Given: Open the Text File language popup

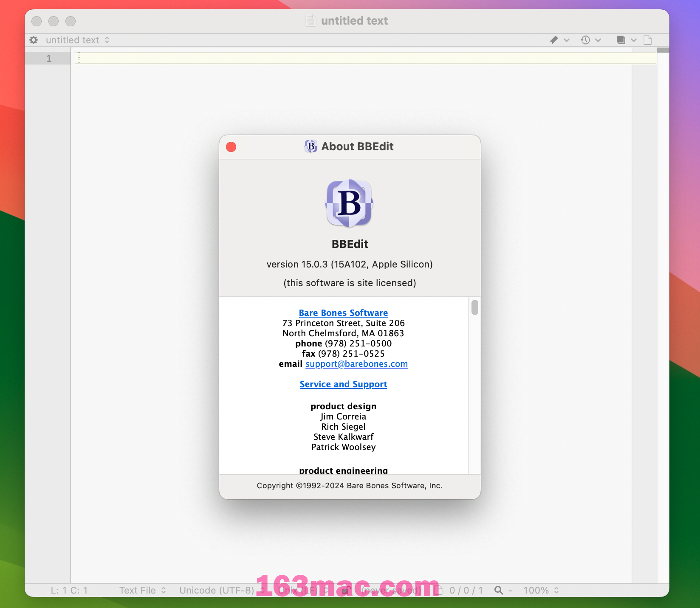Looking at the screenshot, I should pyautogui.click(x=142, y=590).
